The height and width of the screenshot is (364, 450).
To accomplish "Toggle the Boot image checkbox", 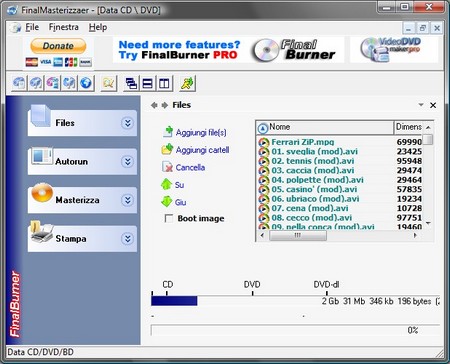I will (x=169, y=219).
